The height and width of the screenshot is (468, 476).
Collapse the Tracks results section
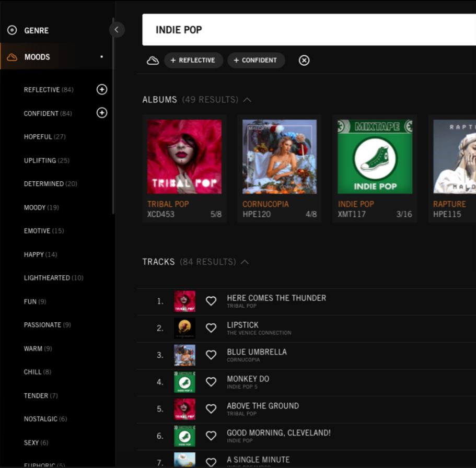(x=244, y=262)
